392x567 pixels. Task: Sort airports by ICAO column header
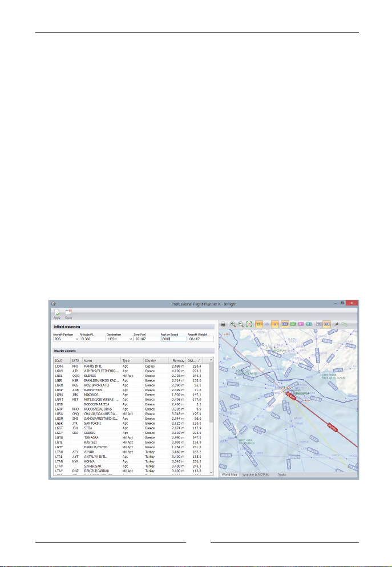62,360
